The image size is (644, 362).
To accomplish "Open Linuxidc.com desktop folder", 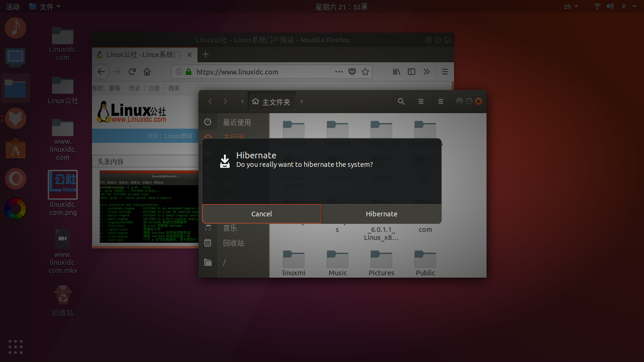I will click(x=63, y=44).
